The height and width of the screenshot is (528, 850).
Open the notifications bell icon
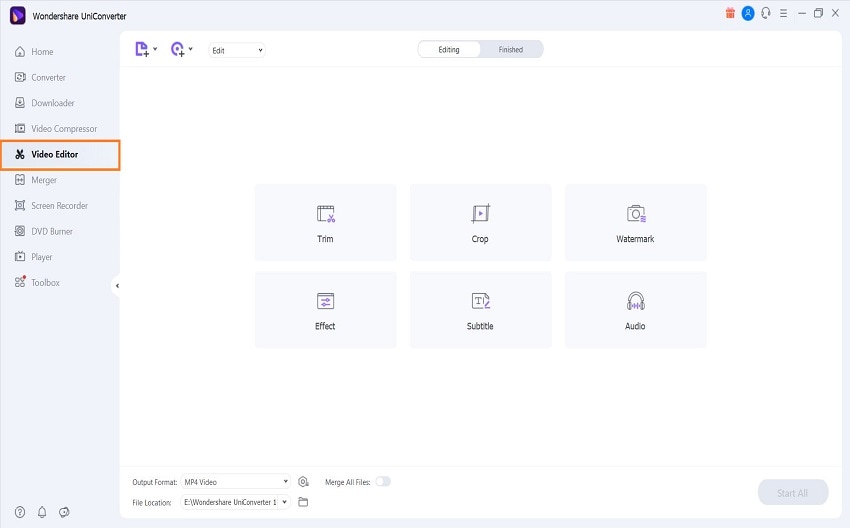tap(42, 512)
